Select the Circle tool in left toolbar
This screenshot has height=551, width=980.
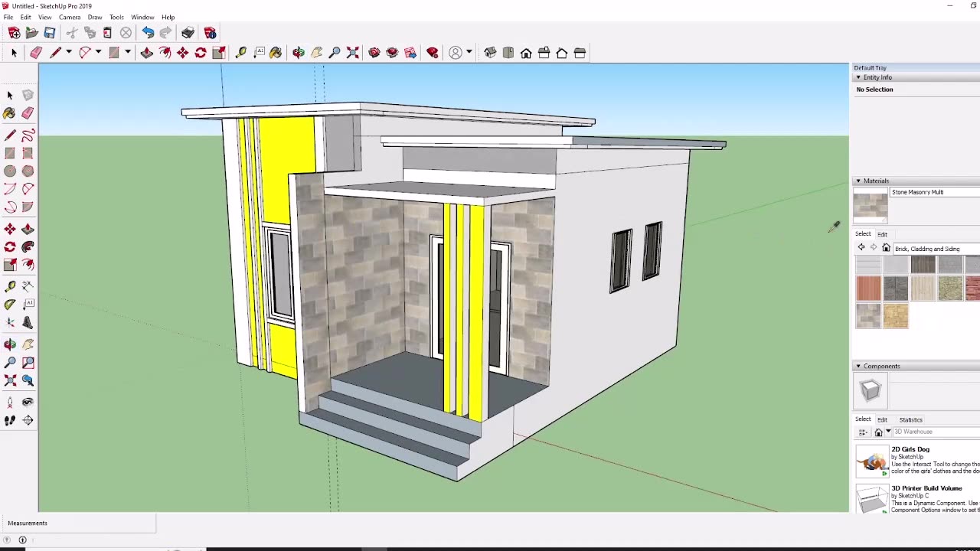click(10, 171)
